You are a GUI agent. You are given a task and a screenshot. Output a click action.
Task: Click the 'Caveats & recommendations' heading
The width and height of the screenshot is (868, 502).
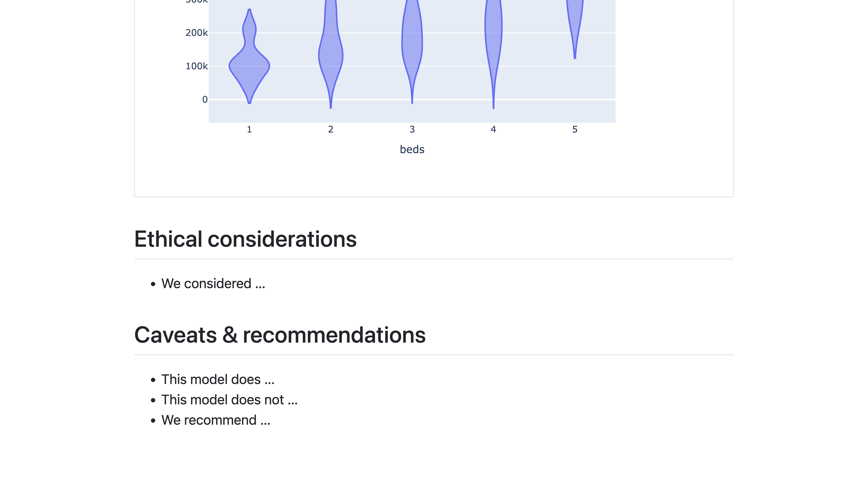pos(280,335)
